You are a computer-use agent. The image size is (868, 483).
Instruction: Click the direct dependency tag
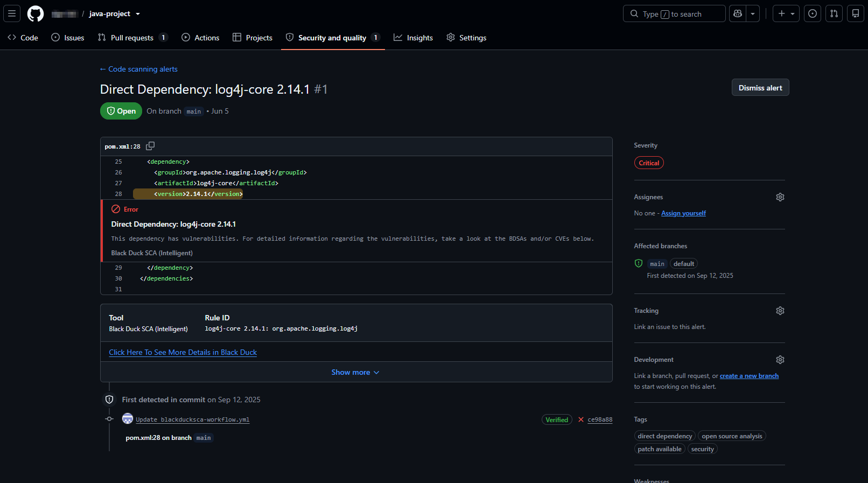coord(665,436)
